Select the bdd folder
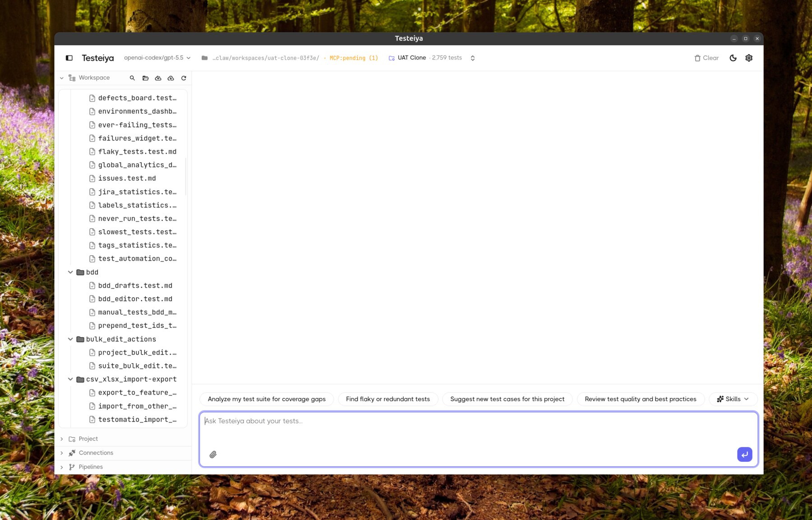This screenshot has height=520, width=812. pyautogui.click(x=88, y=272)
